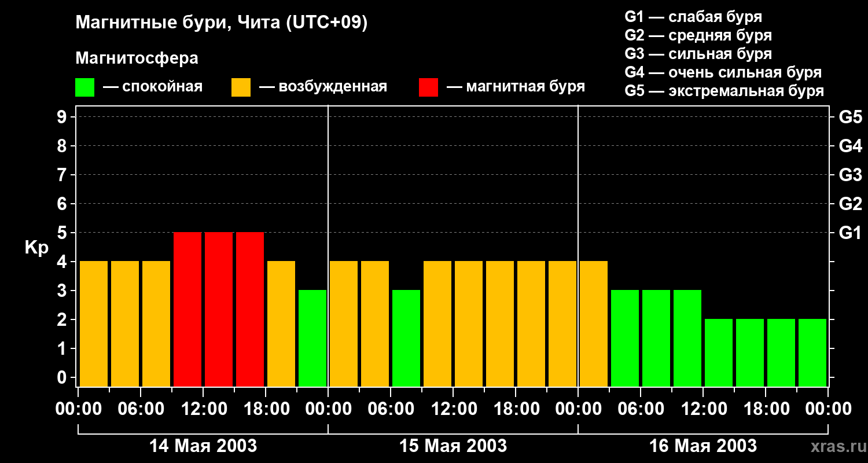
Task: Click the '00:00' label starting 16 May
Action: tap(578, 409)
